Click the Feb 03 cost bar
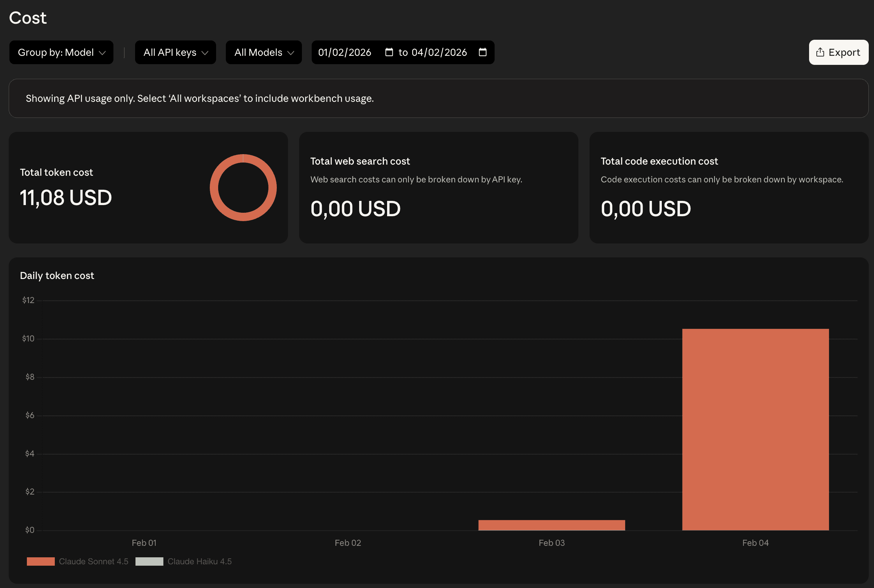This screenshot has width=874, height=588. 551,525
